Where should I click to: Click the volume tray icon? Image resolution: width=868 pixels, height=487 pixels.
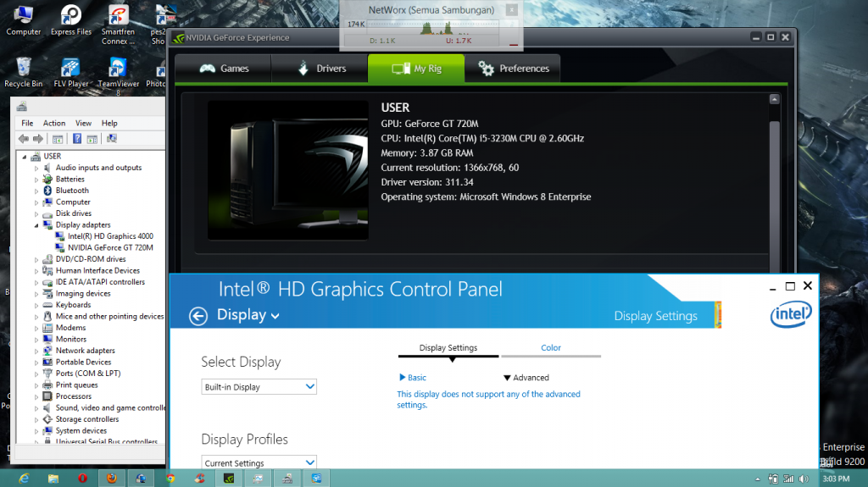(804, 479)
